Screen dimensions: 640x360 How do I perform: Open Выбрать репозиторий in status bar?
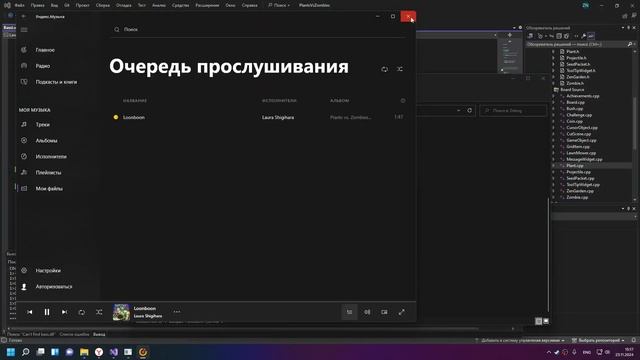point(598,340)
